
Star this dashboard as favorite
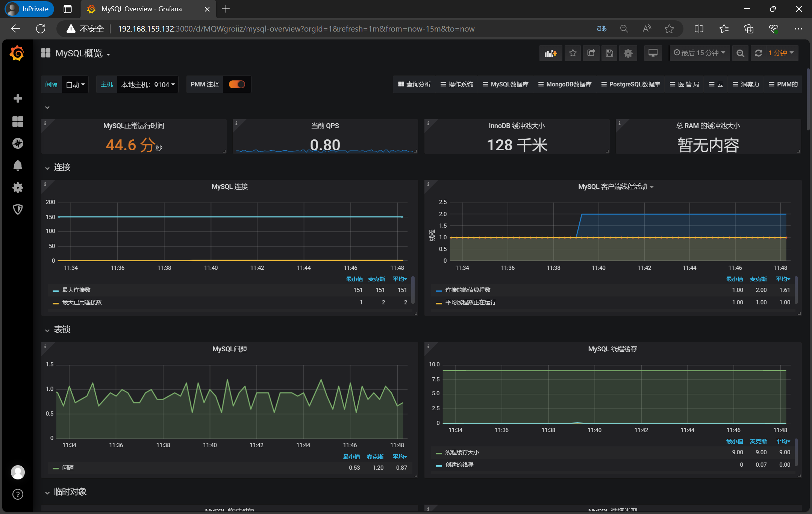pos(573,53)
